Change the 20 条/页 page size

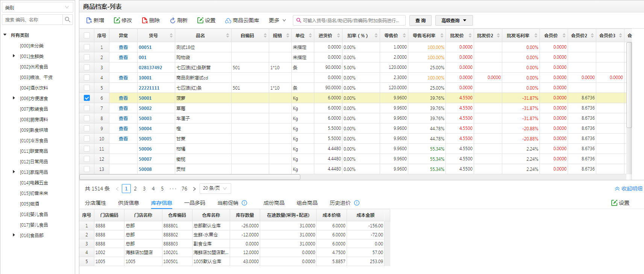215,188
